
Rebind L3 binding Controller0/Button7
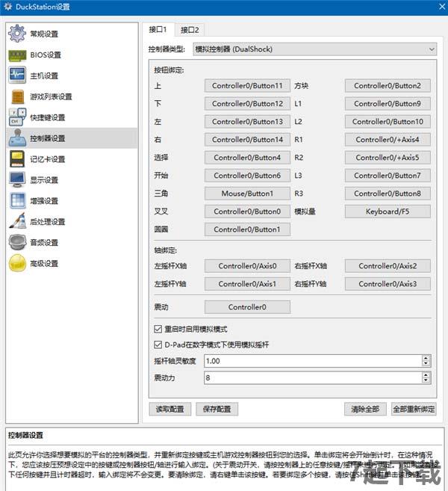(x=388, y=176)
